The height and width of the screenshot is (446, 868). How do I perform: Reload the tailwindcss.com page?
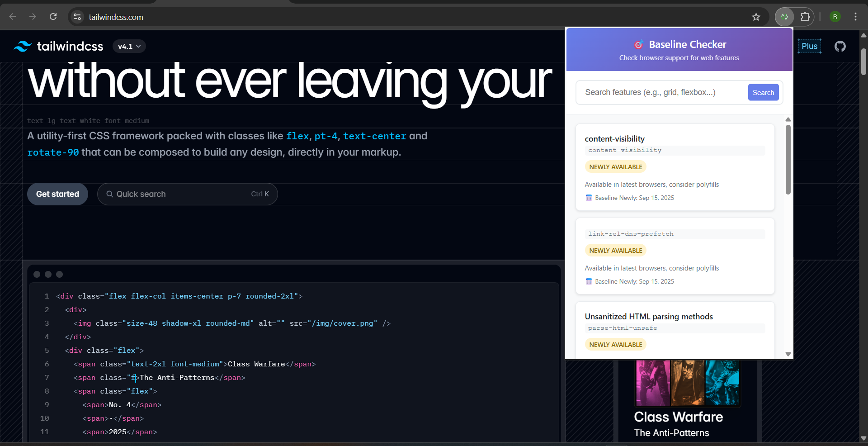pyautogui.click(x=53, y=17)
